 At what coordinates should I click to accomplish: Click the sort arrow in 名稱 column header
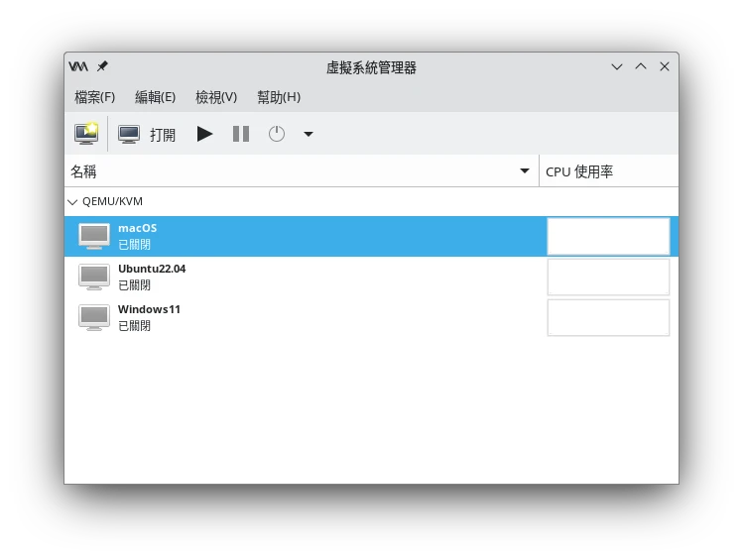[525, 171]
